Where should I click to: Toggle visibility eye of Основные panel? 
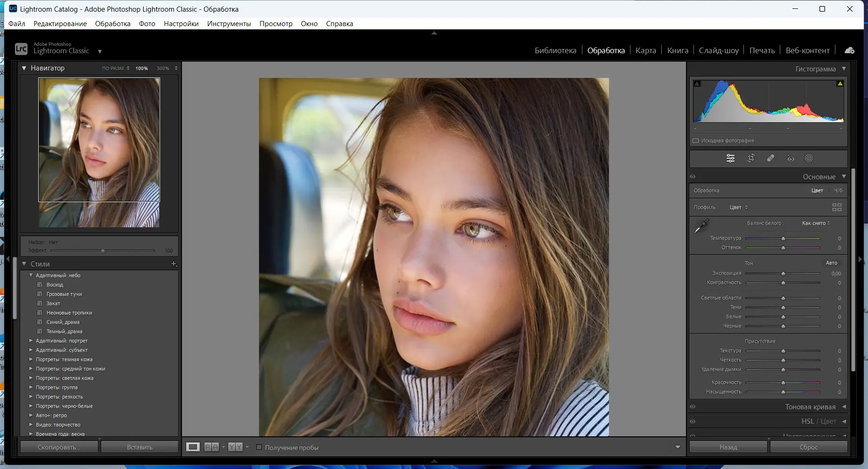pyautogui.click(x=693, y=177)
